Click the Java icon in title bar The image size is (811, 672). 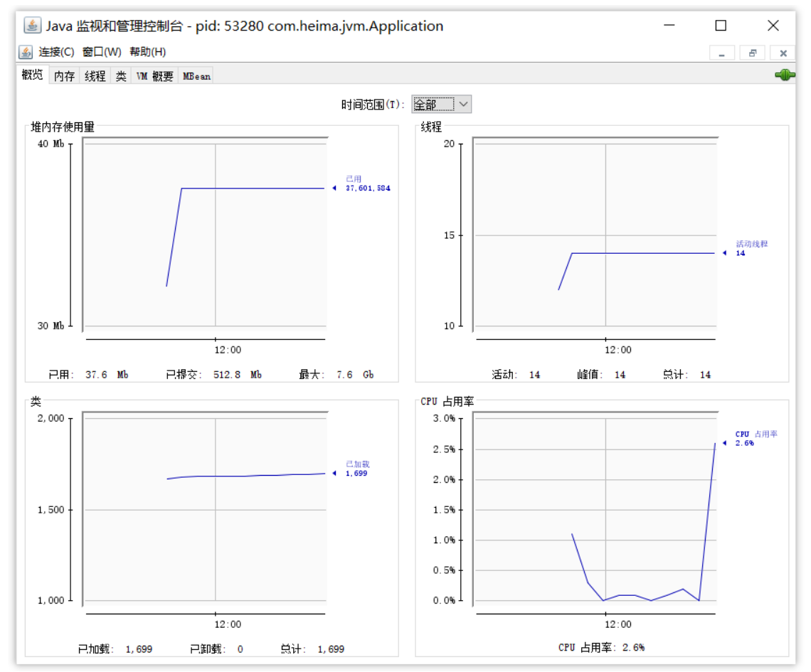(x=32, y=26)
